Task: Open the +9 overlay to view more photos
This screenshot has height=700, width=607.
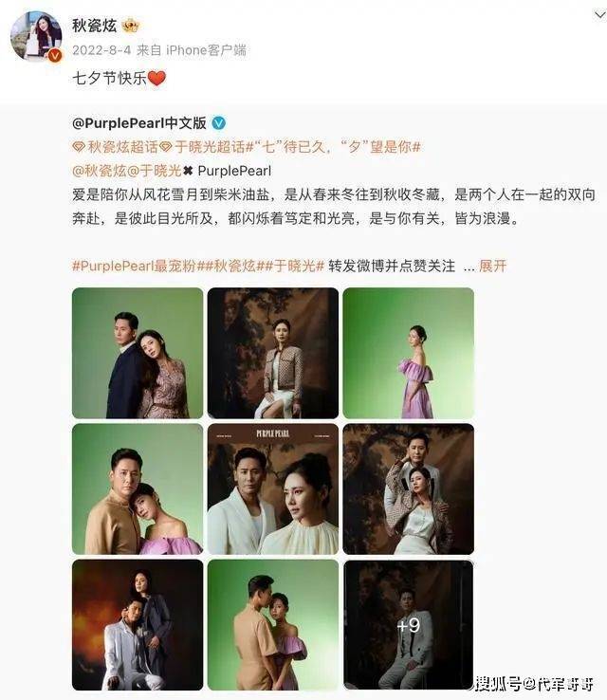Action: point(409,624)
